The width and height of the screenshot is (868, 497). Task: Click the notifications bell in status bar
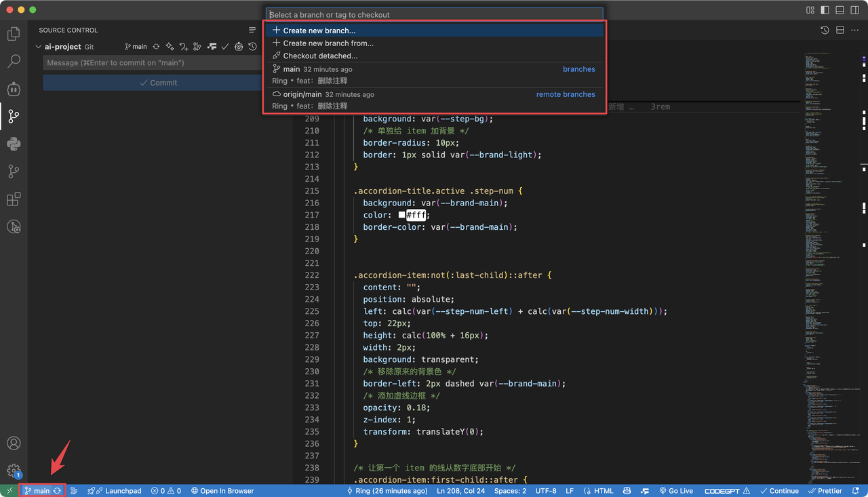point(856,491)
